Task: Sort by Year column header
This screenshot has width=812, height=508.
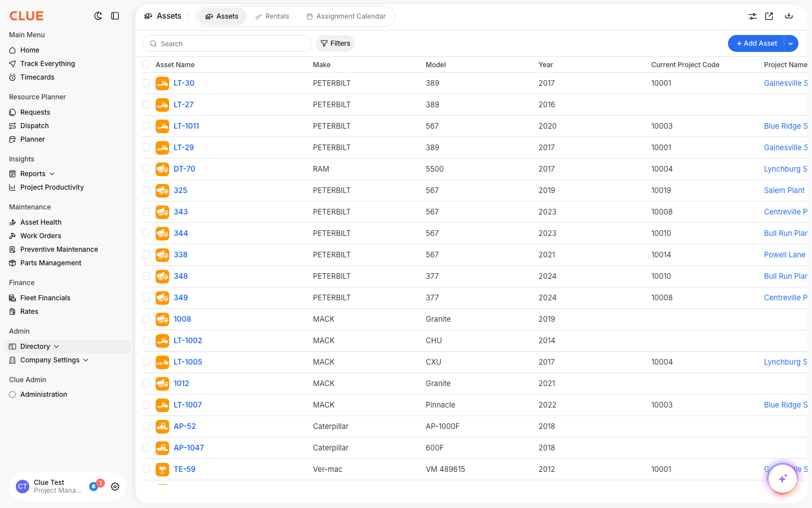Action: click(x=546, y=65)
